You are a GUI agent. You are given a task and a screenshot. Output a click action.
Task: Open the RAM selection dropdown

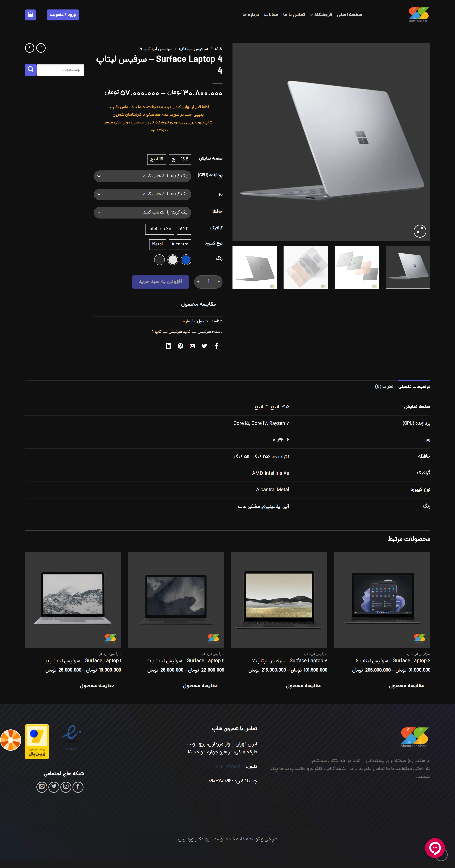[142, 194]
